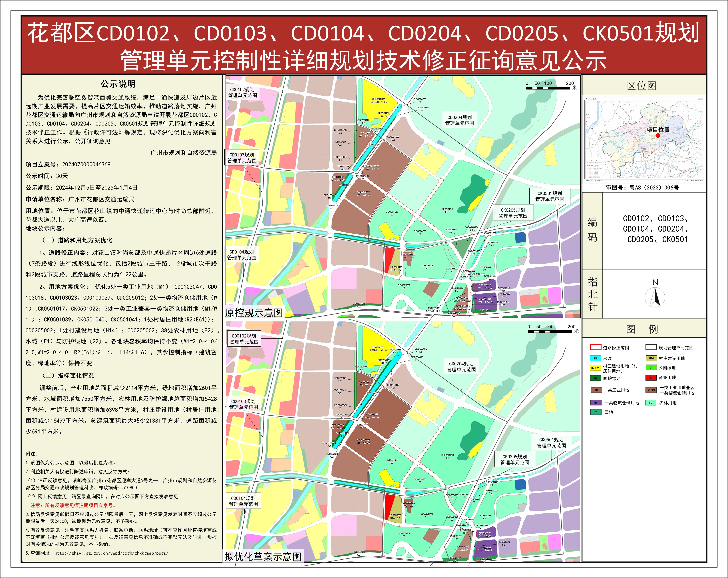728x578 pixels.
Task: Pick the W1 一类物流仓储用地 purple swatch
Action: pos(596,403)
